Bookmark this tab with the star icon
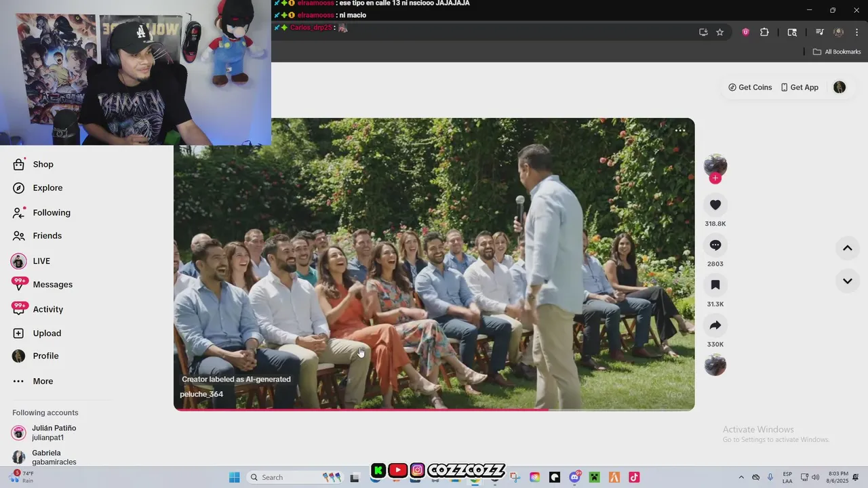868x488 pixels. (720, 32)
